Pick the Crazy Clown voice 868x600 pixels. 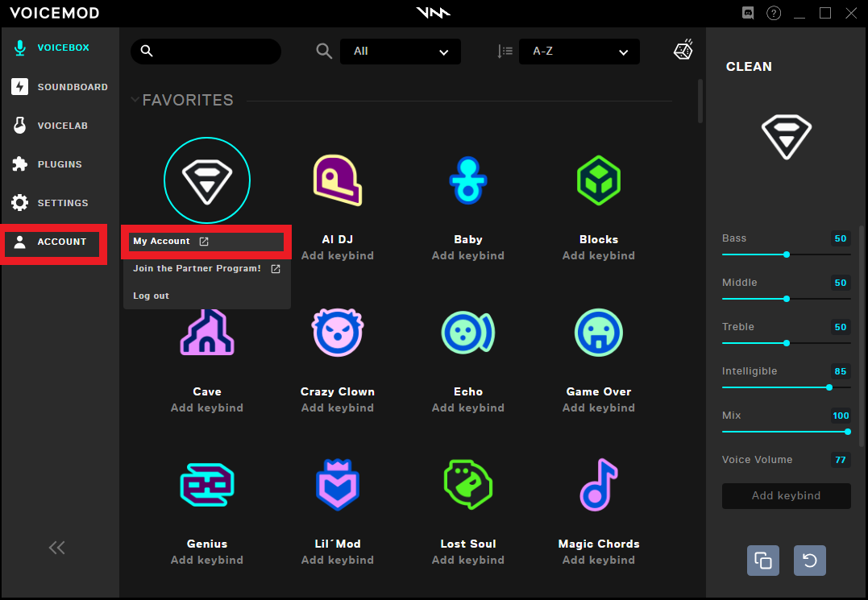(x=337, y=333)
